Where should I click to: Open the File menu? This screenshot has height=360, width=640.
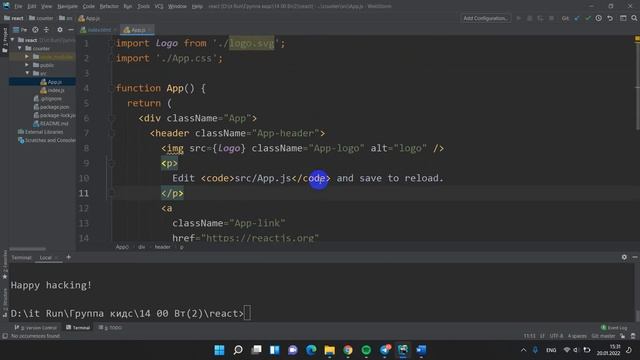(x=18, y=6)
